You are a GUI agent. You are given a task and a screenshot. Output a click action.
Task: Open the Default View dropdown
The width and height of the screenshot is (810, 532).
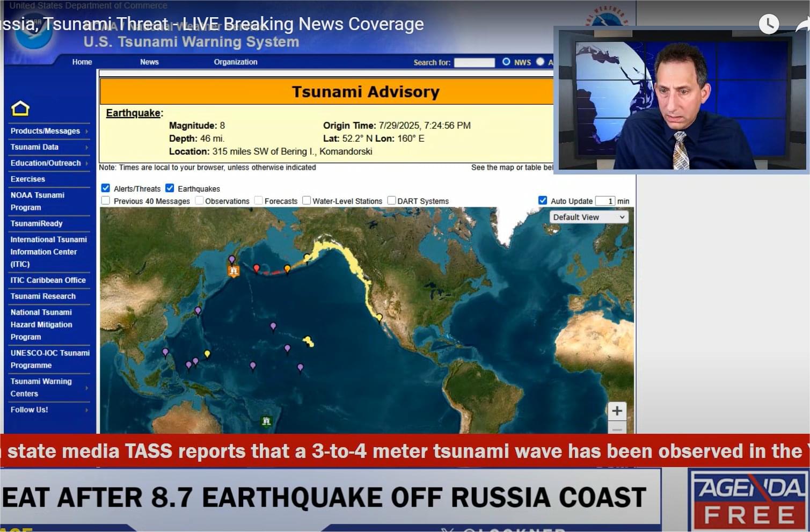pyautogui.click(x=589, y=217)
